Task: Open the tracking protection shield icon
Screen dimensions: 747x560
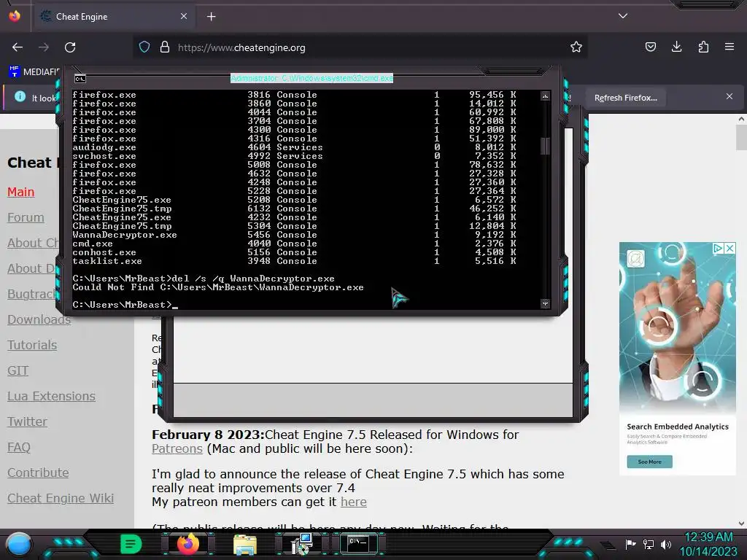Action: point(144,47)
